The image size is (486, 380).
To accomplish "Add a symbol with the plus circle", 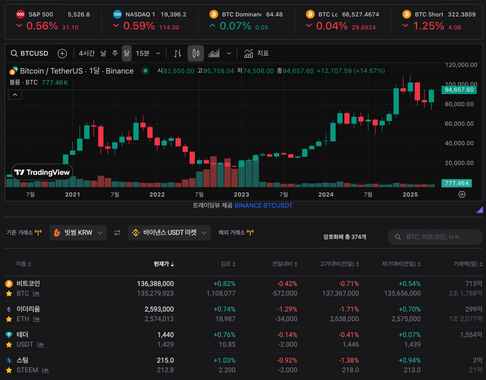I will [x=62, y=53].
